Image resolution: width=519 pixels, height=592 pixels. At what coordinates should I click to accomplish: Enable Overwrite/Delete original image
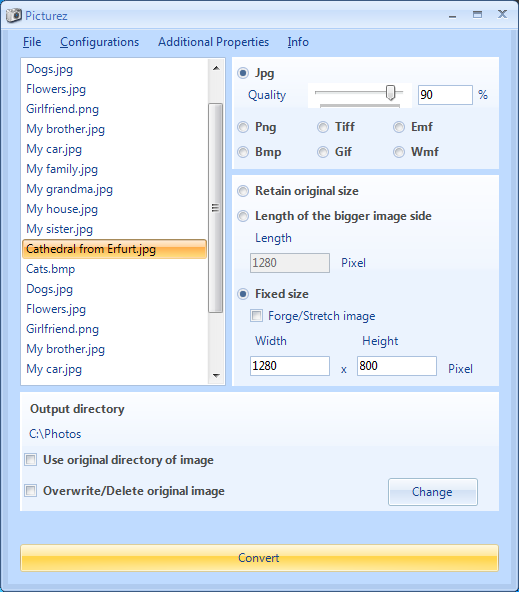(31, 491)
